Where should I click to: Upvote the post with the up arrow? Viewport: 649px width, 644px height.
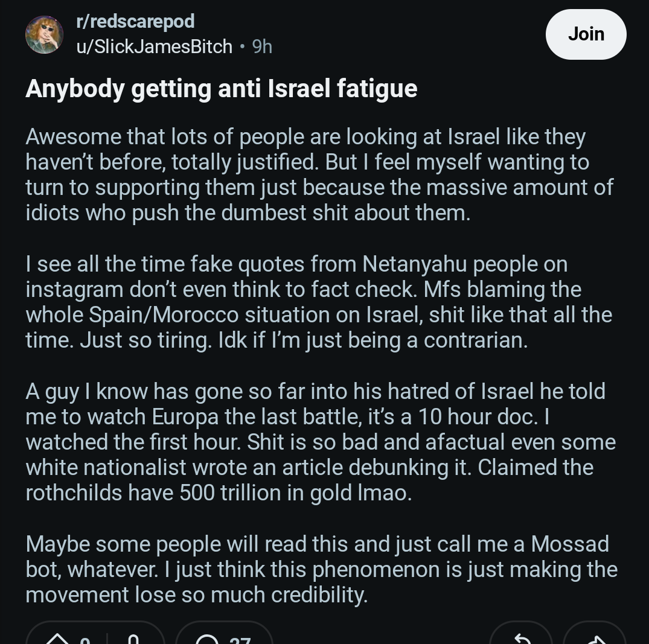[x=57, y=639]
